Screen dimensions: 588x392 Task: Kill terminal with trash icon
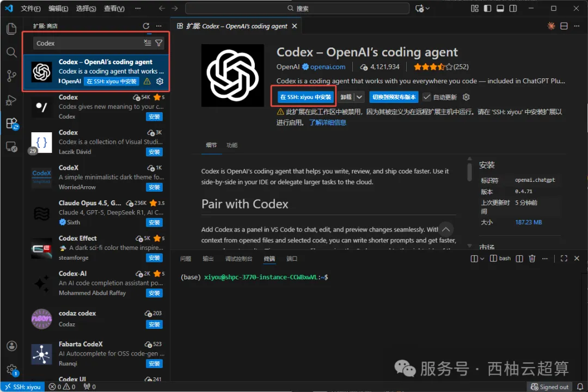pyautogui.click(x=532, y=259)
